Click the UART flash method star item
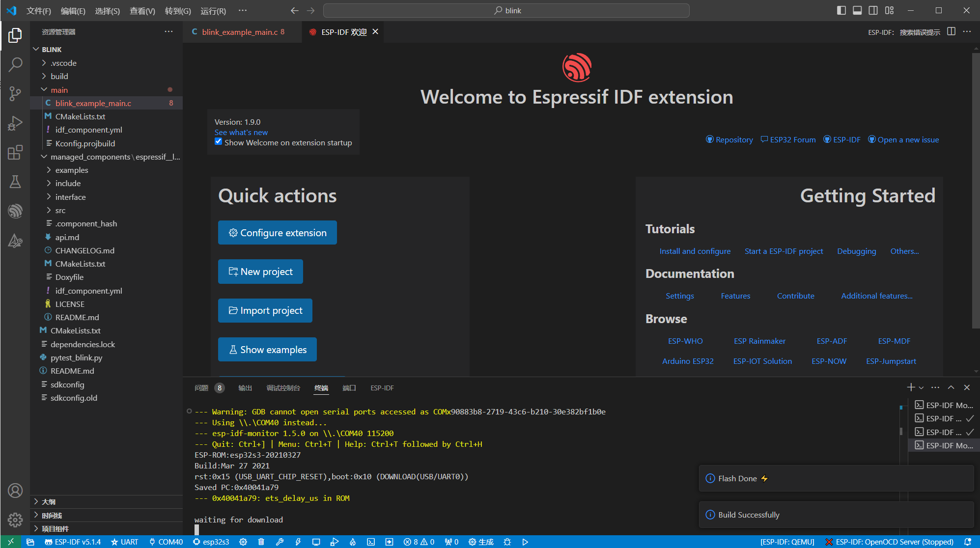Viewport: 980px width, 548px height. pos(125,542)
